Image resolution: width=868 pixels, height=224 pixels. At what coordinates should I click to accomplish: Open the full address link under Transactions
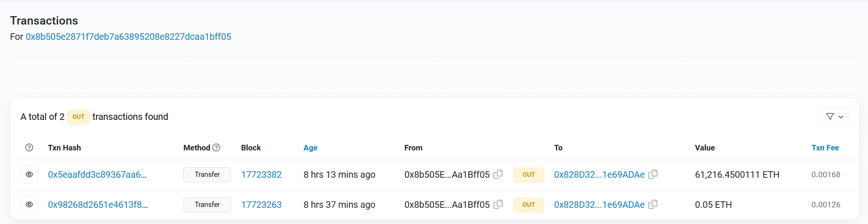click(128, 37)
